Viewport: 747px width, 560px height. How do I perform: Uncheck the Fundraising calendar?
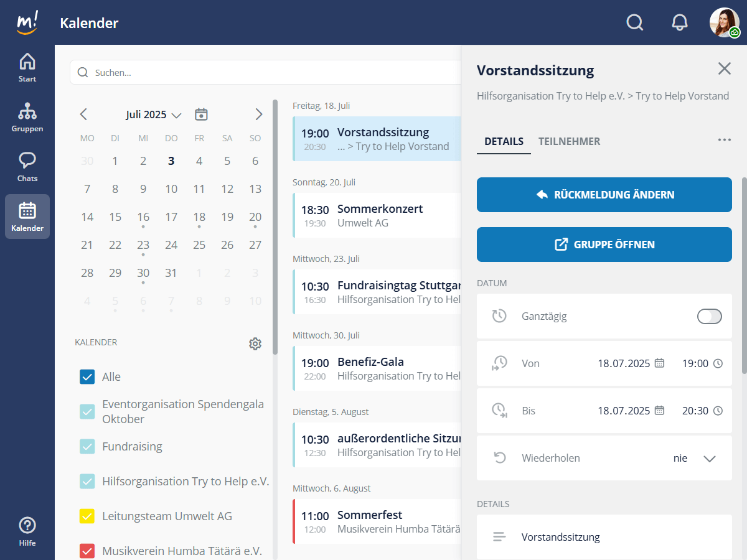(x=87, y=446)
